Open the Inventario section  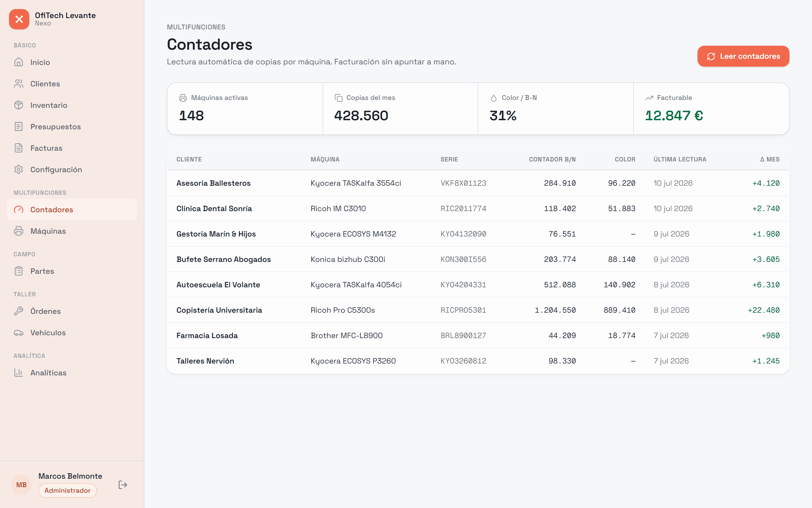(x=72, y=105)
